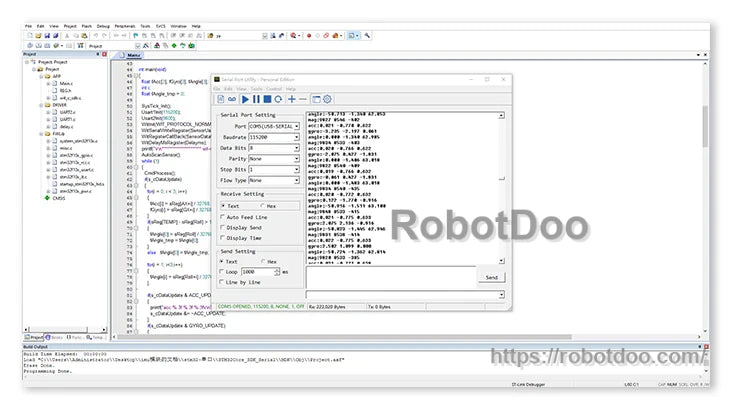This screenshot has height=400, width=732.
Task: Collapse the APP folder in project tree
Action: click(41, 76)
